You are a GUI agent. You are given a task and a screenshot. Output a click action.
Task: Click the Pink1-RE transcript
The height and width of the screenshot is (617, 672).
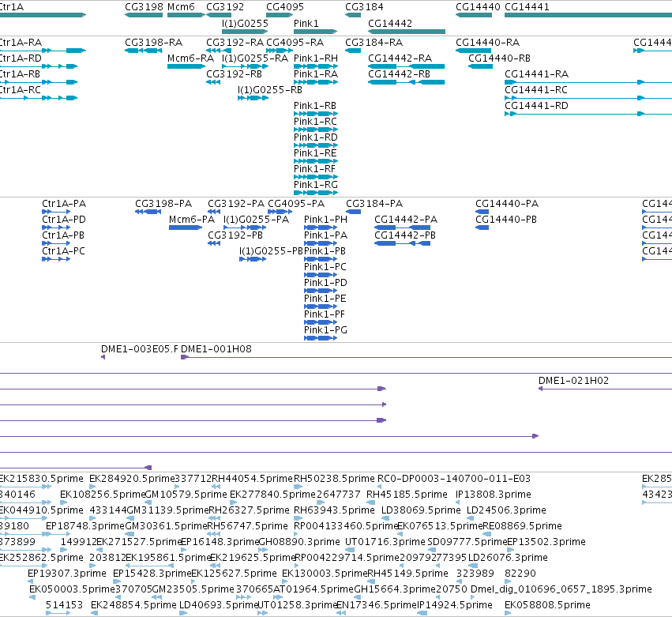coord(316,161)
